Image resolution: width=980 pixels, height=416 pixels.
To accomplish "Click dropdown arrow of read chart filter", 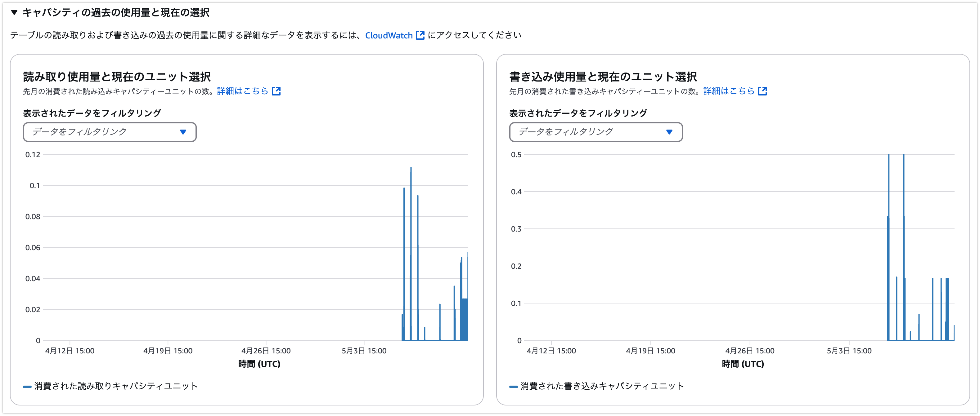I will 183,132.
